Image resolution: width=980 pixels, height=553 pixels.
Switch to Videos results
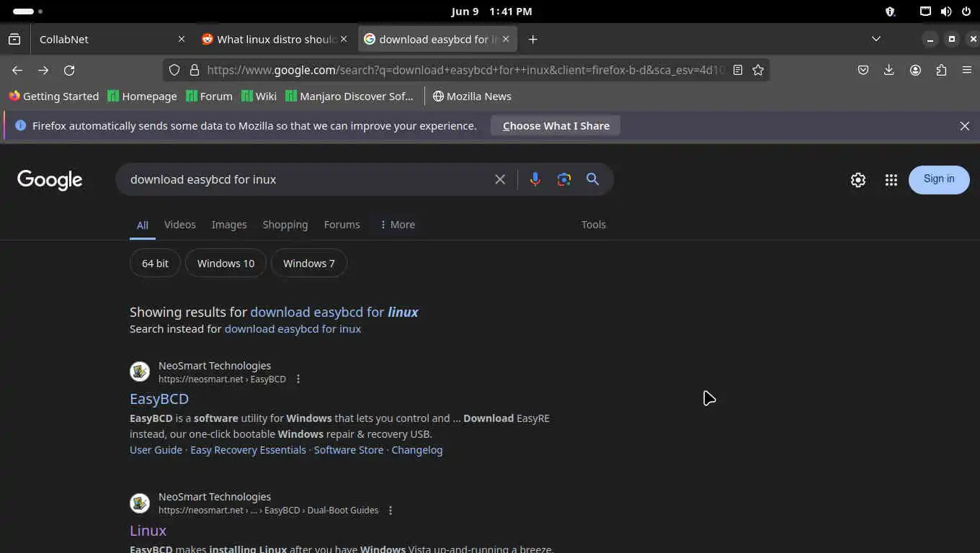pos(180,225)
